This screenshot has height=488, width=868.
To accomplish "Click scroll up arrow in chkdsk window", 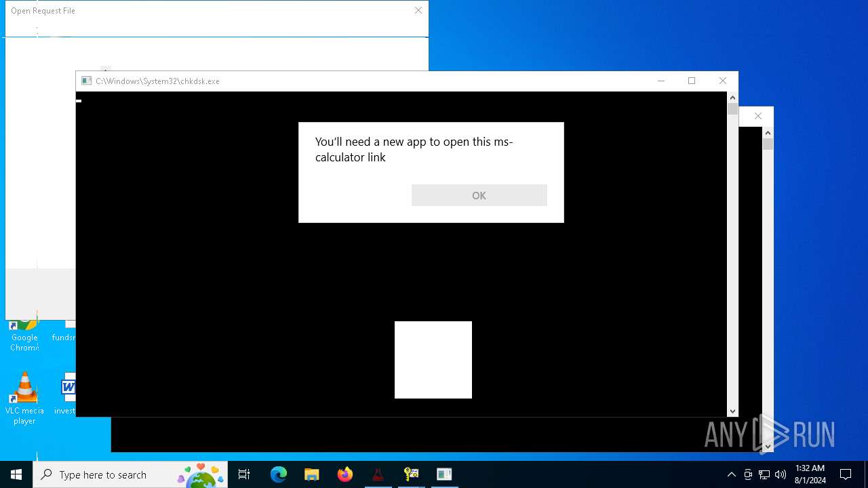I will coord(732,98).
